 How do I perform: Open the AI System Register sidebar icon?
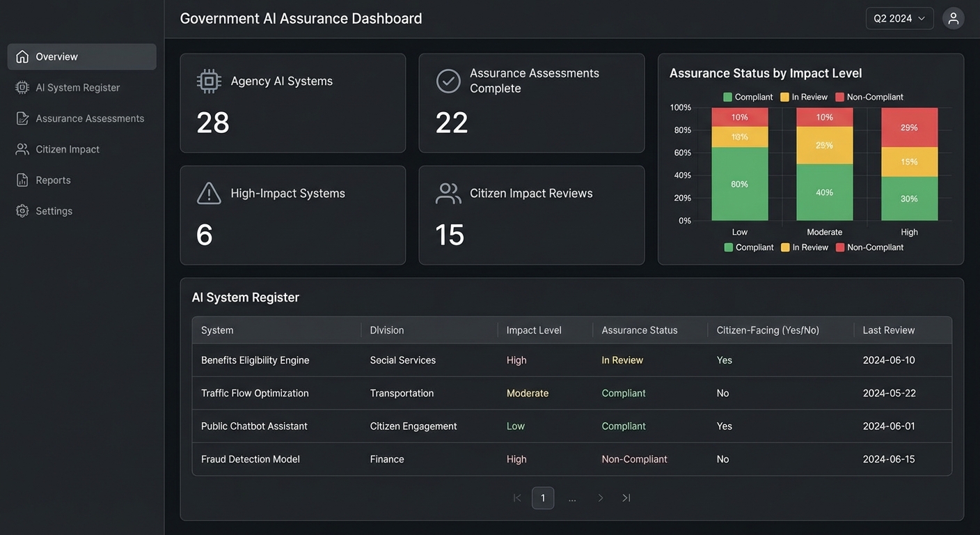click(x=20, y=87)
